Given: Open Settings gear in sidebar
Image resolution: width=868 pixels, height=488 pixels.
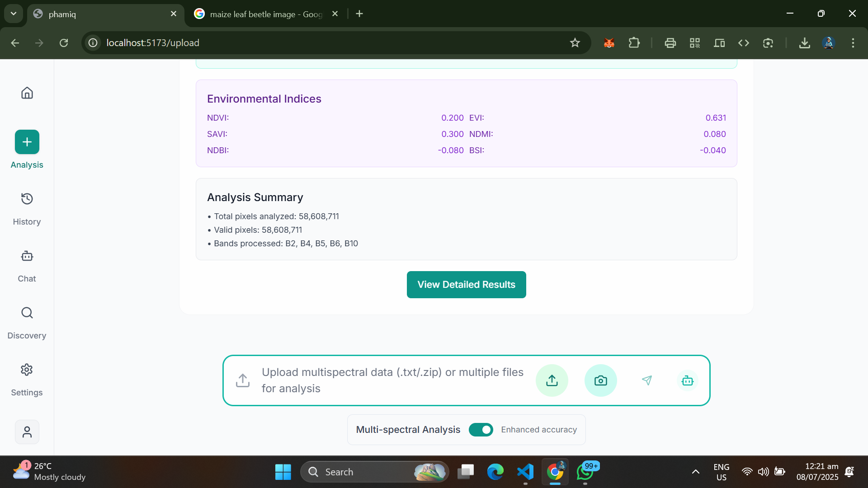Looking at the screenshot, I should coord(27,370).
